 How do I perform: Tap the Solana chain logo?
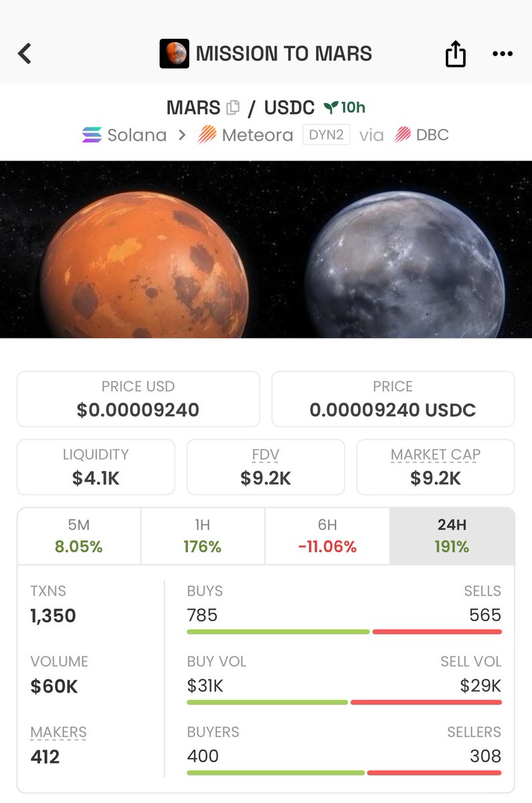[x=92, y=135]
